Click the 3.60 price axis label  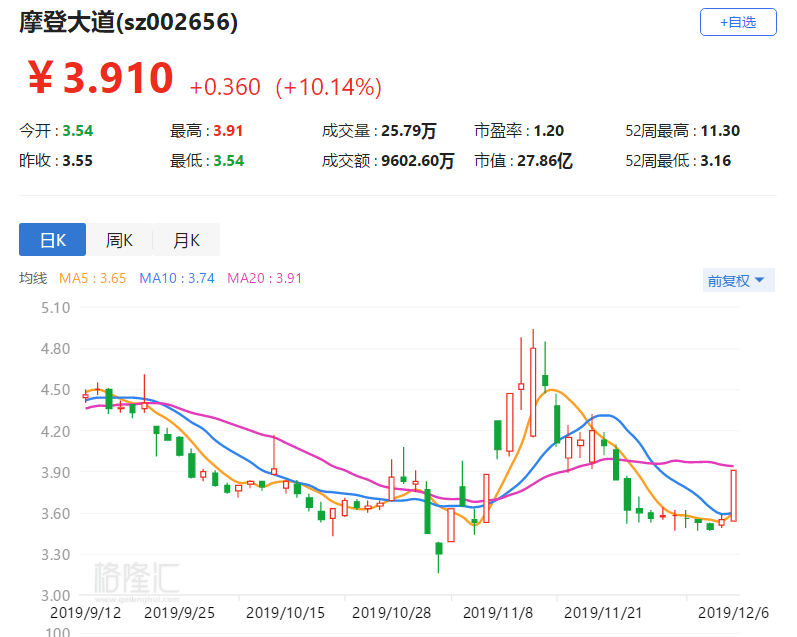coord(55,513)
